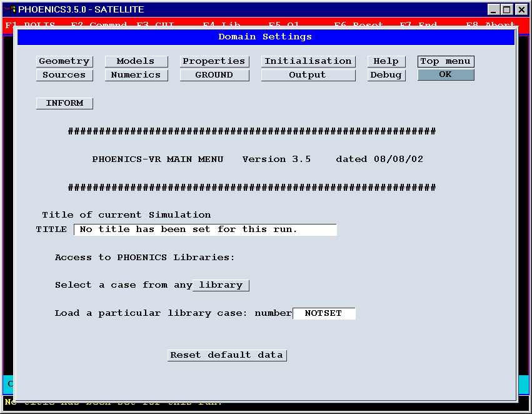
Task: Select the GROUND panel button
Action: 214,75
